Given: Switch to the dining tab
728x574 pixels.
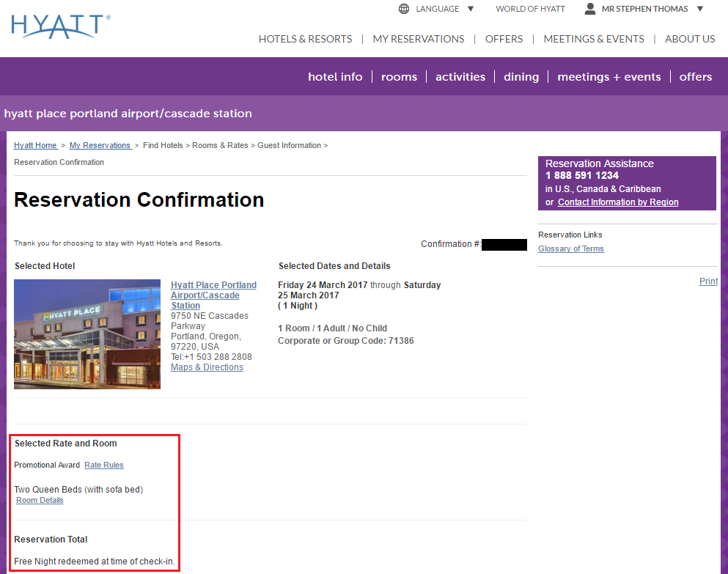Looking at the screenshot, I should (521, 77).
